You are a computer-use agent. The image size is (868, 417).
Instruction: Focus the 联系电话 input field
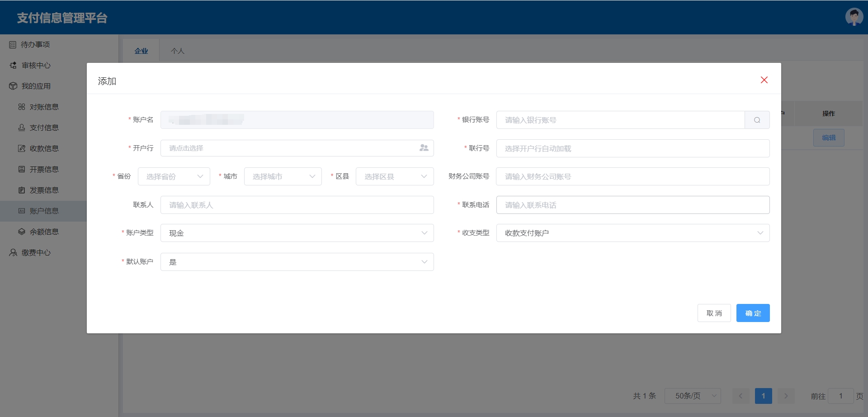coord(632,205)
